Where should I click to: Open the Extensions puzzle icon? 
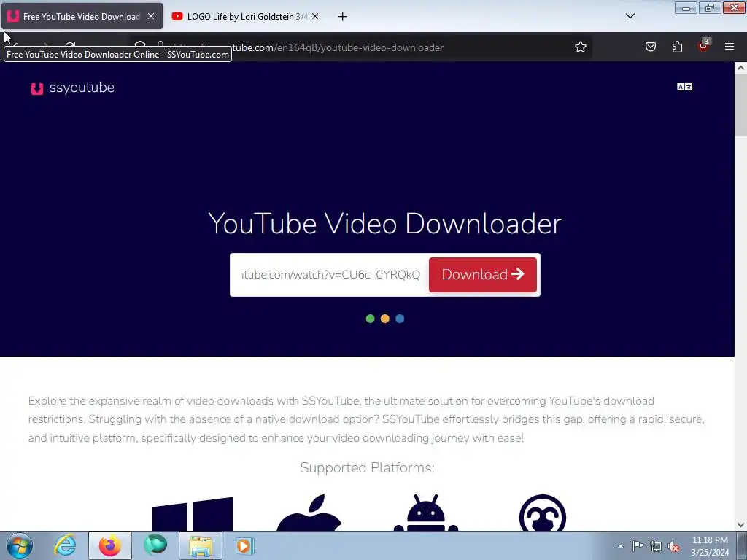click(677, 47)
